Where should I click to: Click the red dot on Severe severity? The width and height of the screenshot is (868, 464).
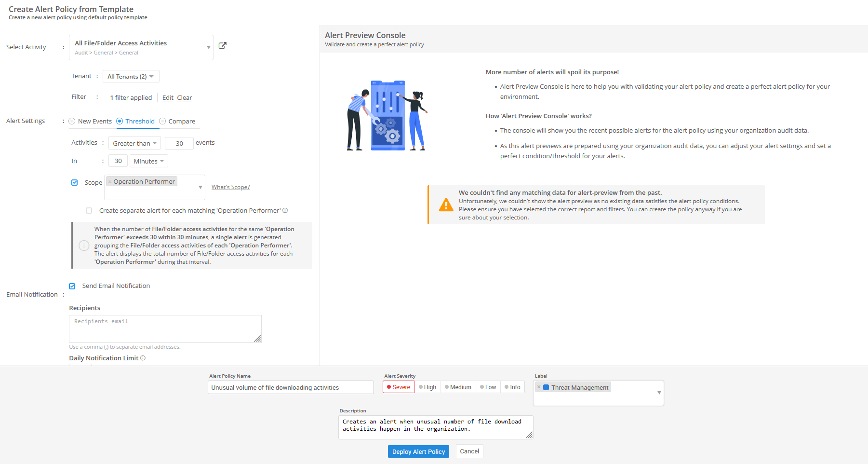[389, 387]
